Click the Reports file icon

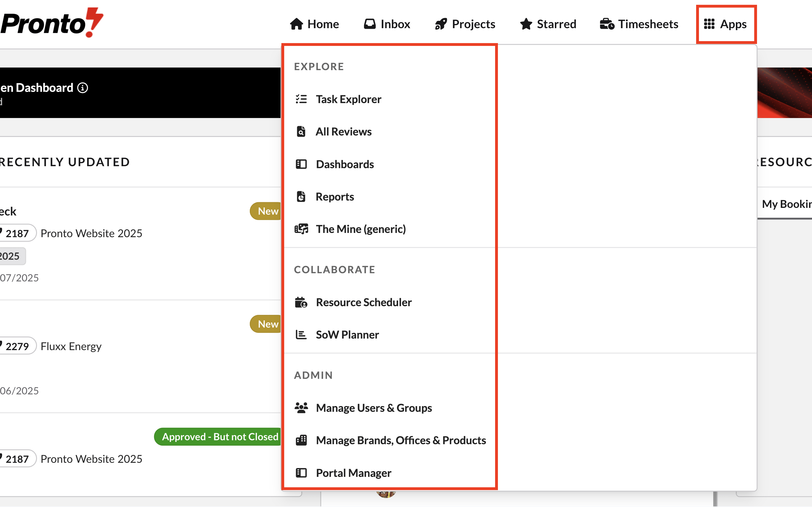point(301,197)
